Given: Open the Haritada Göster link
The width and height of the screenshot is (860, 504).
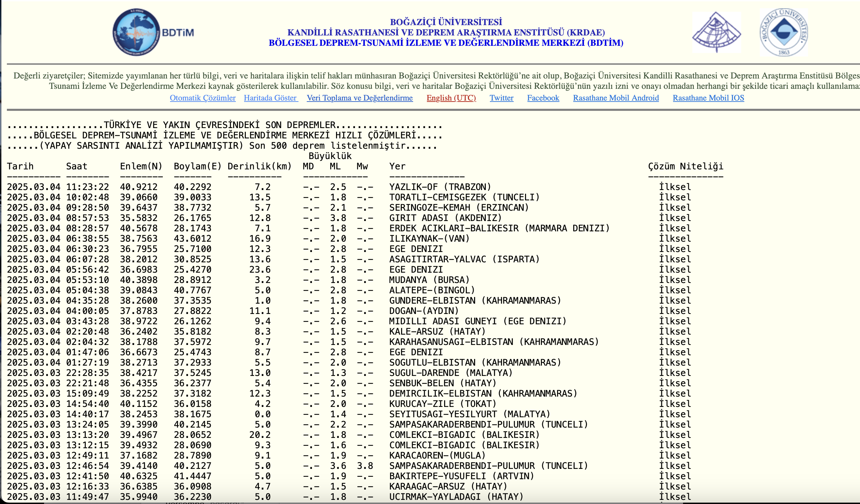Looking at the screenshot, I should (x=271, y=98).
